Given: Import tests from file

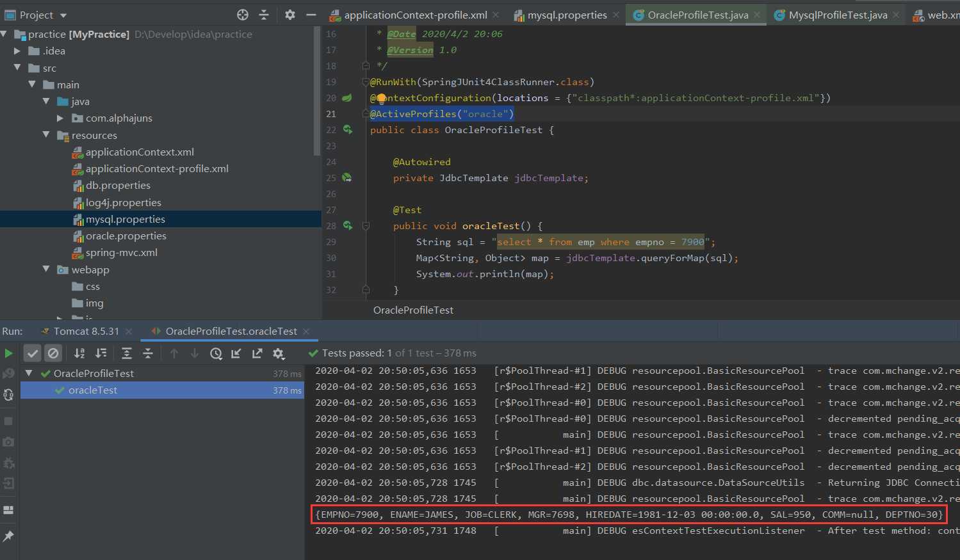Looking at the screenshot, I should [x=236, y=353].
